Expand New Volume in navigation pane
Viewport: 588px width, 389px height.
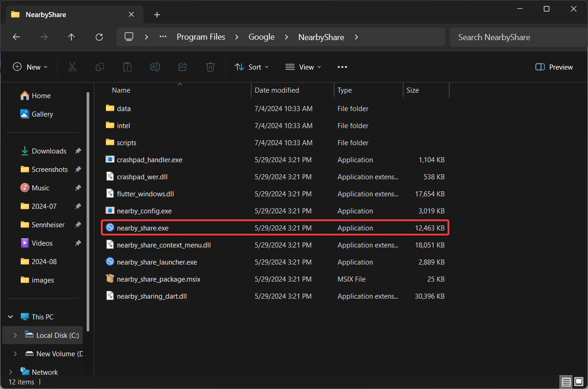(15, 354)
